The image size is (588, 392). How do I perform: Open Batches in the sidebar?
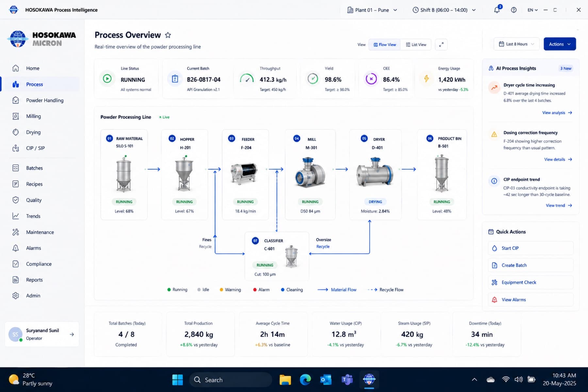[x=41, y=168]
